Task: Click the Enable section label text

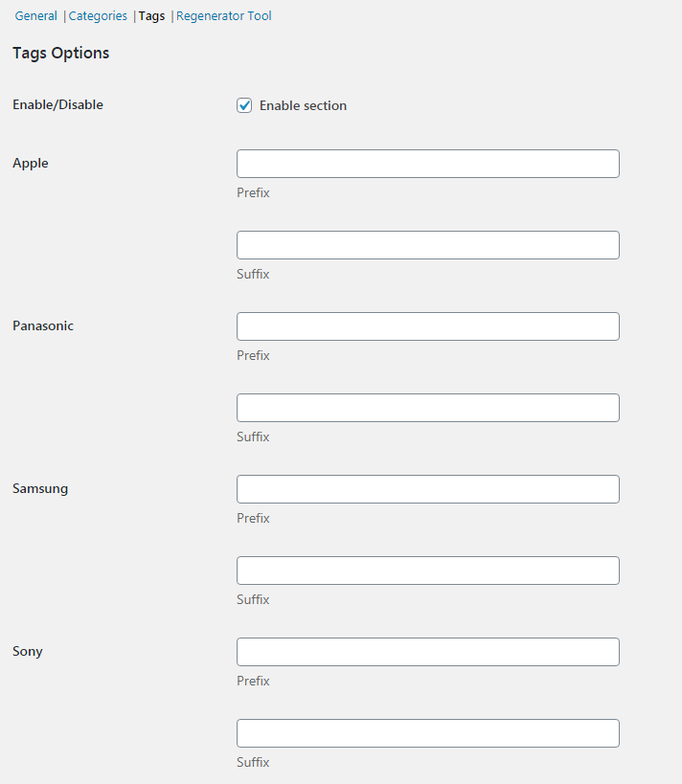Action: click(x=303, y=105)
